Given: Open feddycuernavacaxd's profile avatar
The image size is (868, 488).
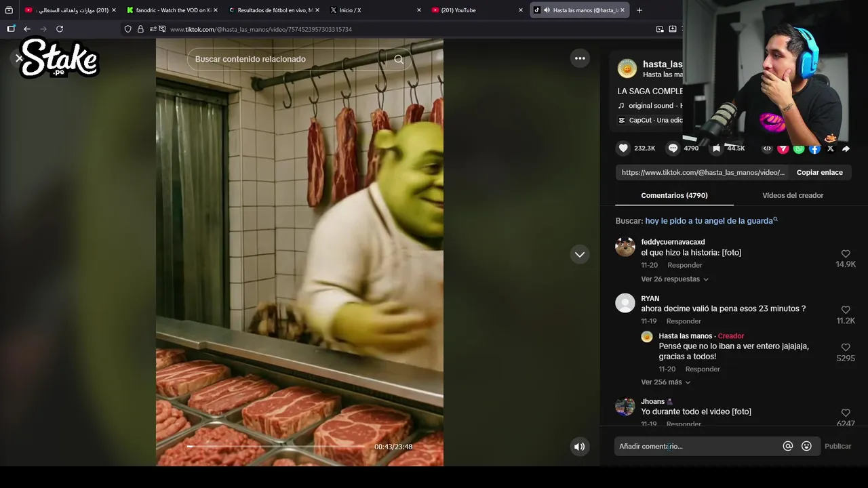Looking at the screenshot, I should [625, 247].
